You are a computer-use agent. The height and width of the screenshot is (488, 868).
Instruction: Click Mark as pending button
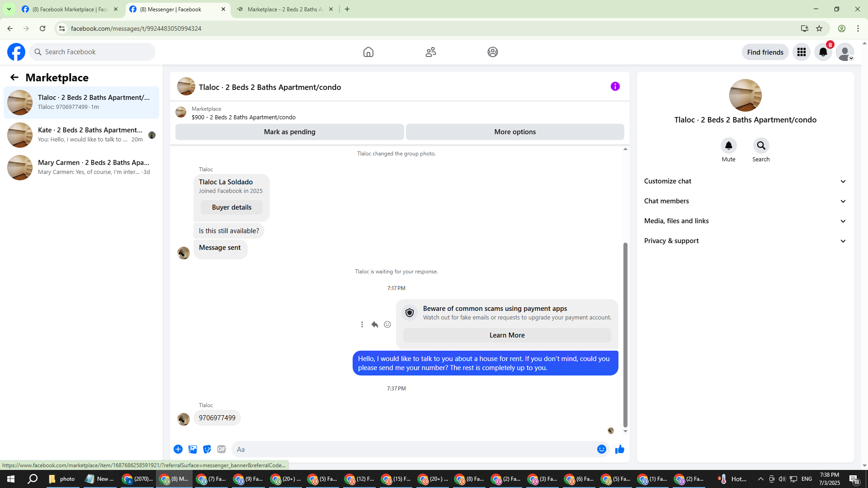click(289, 132)
